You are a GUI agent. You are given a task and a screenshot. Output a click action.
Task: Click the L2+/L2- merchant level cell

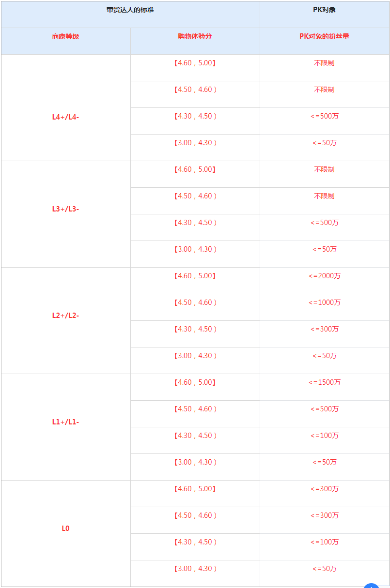click(65, 316)
